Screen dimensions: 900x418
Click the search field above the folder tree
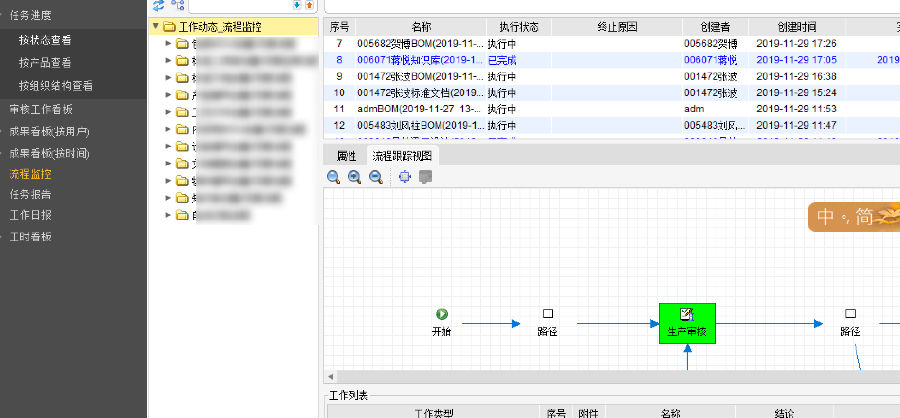[240, 5]
